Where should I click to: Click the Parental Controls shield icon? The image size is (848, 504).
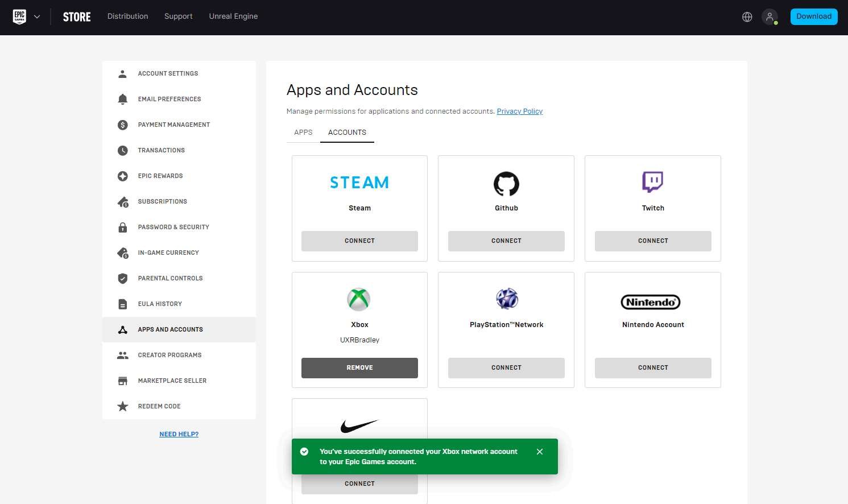pyautogui.click(x=122, y=279)
